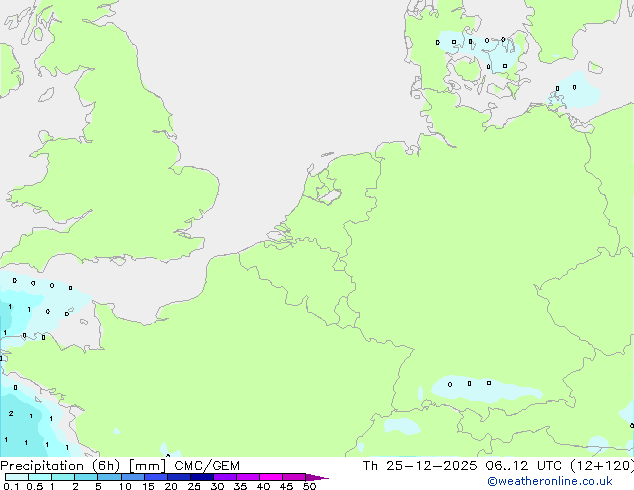Viewport: 634px width, 490px height.
Task: Click the 1–2 mm legend color box
Action: [63, 477]
